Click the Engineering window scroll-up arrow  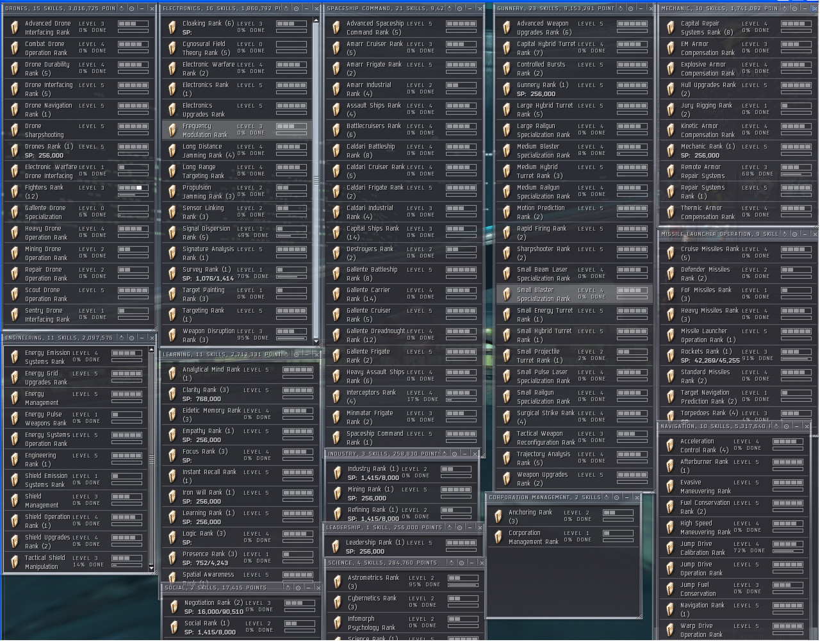point(152,349)
